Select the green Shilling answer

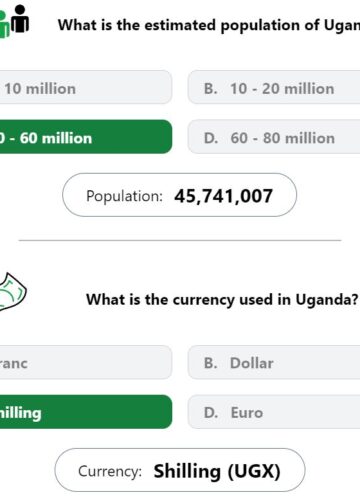[86, 412]
